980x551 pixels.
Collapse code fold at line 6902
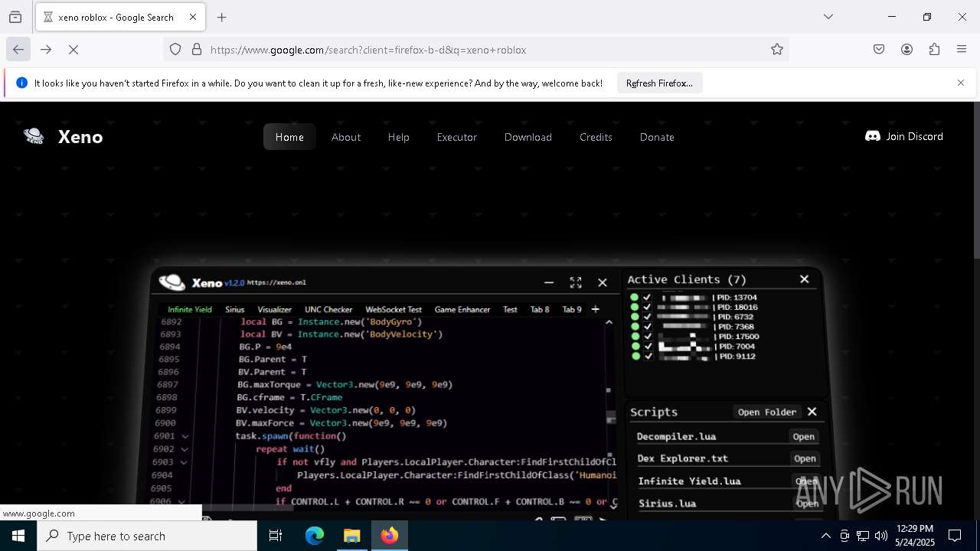click(x=185, y=449)
